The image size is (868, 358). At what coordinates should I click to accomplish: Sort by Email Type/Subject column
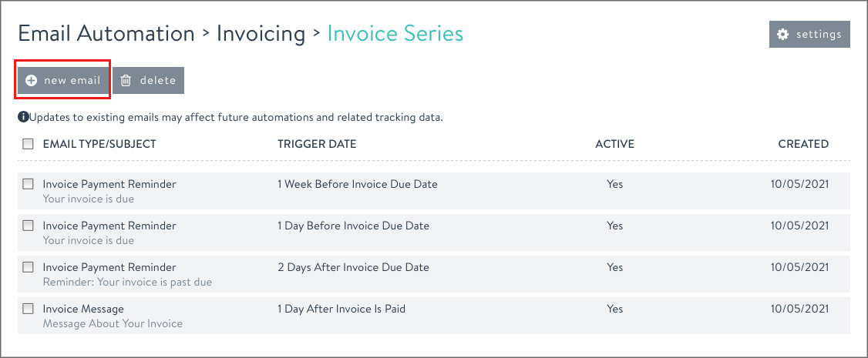coord(99,144)
